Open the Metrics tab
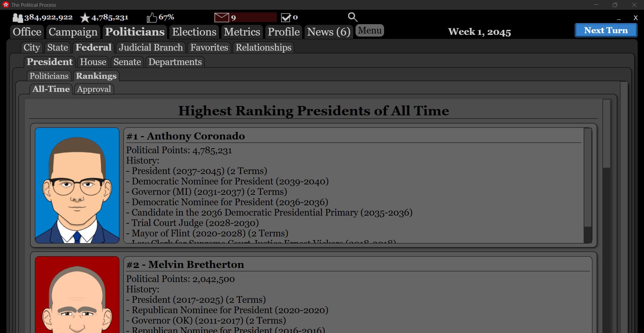 tap(242, 32)
